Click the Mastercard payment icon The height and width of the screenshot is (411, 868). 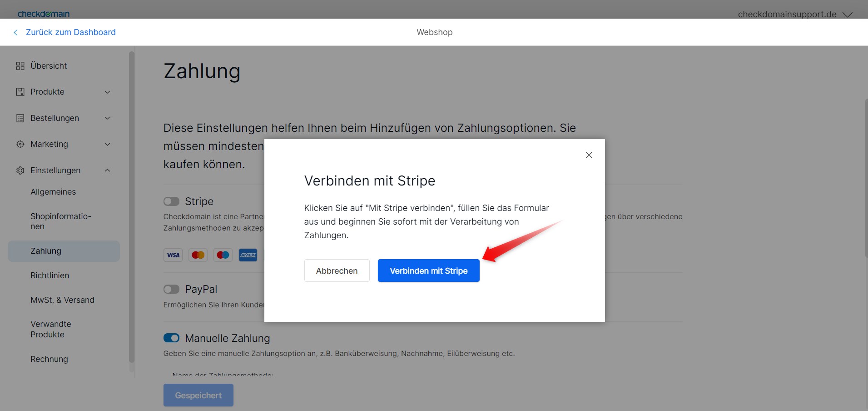point(198,255)
